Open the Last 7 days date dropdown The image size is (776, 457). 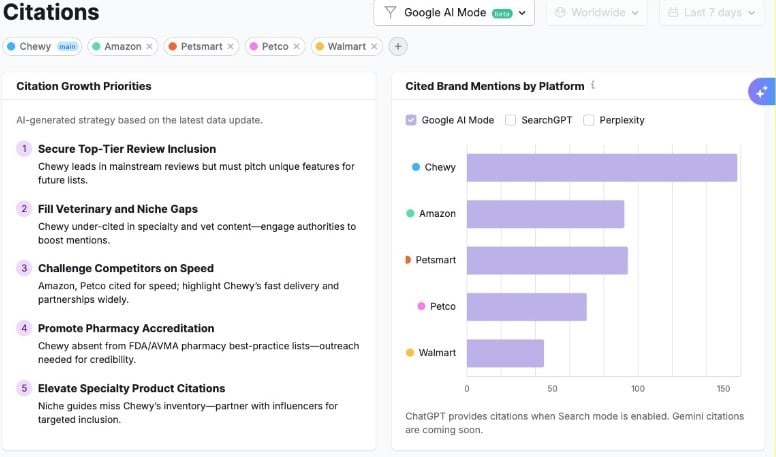712,12
